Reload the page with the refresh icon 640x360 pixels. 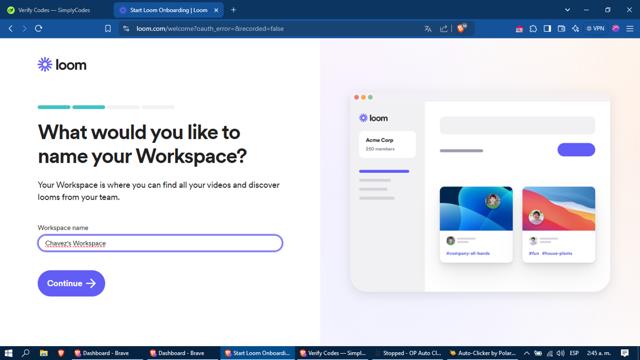(38, 29)
